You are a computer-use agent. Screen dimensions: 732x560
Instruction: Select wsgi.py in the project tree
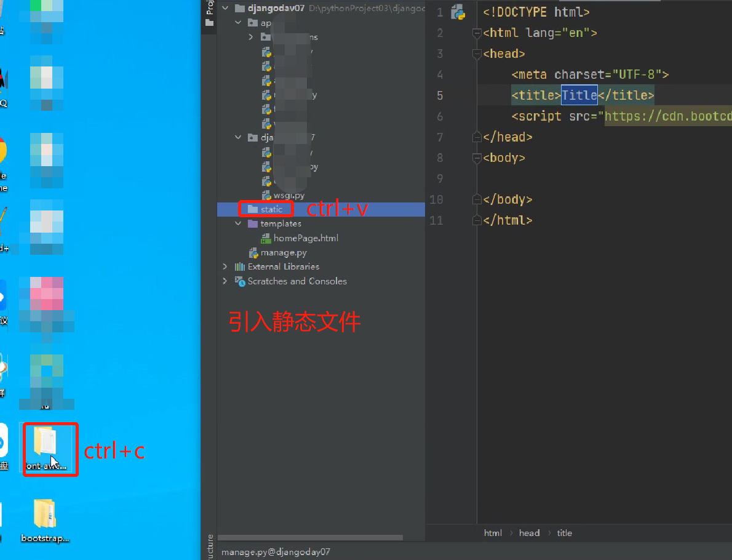click(288, 195)
